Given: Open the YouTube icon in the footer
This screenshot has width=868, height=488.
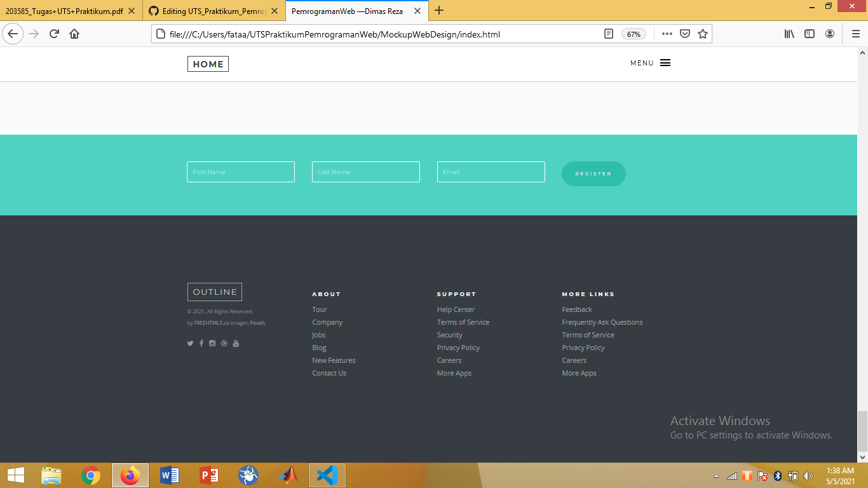Looking at the screenshot, I should point(236,343).
